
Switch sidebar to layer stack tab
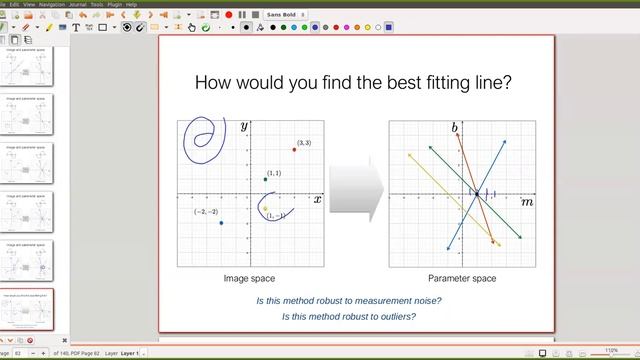pos(28,40)
